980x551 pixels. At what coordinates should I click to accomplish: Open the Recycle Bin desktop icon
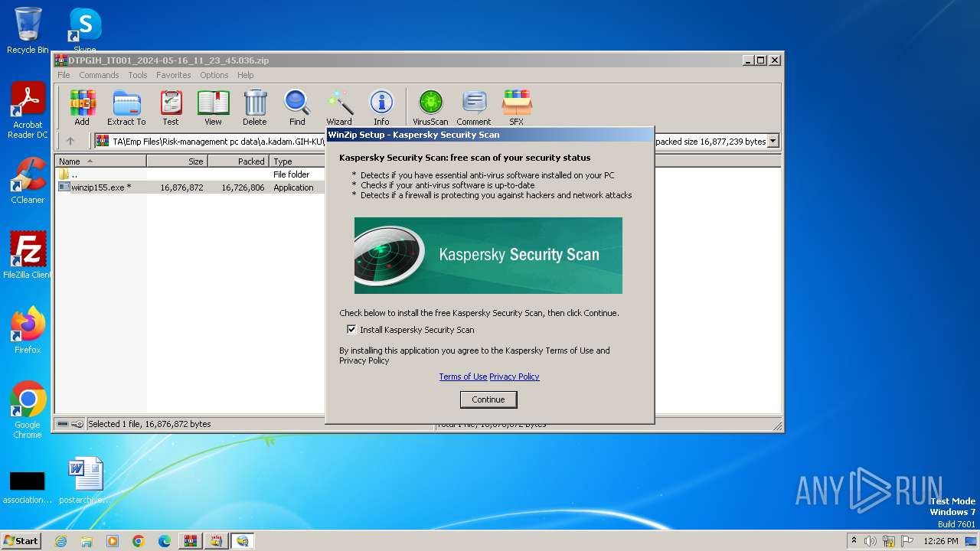point(28,31)
